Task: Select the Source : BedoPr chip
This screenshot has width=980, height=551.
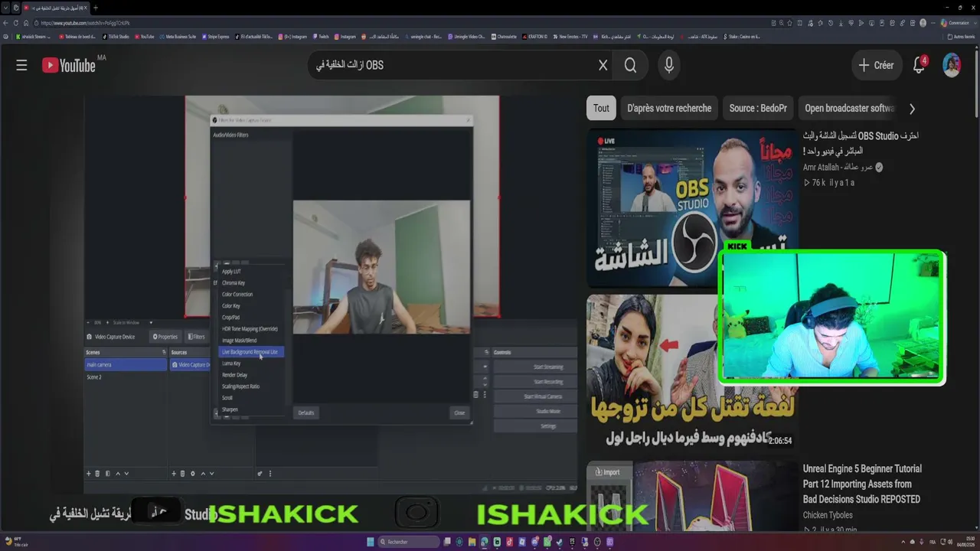Action: [758, 108]
